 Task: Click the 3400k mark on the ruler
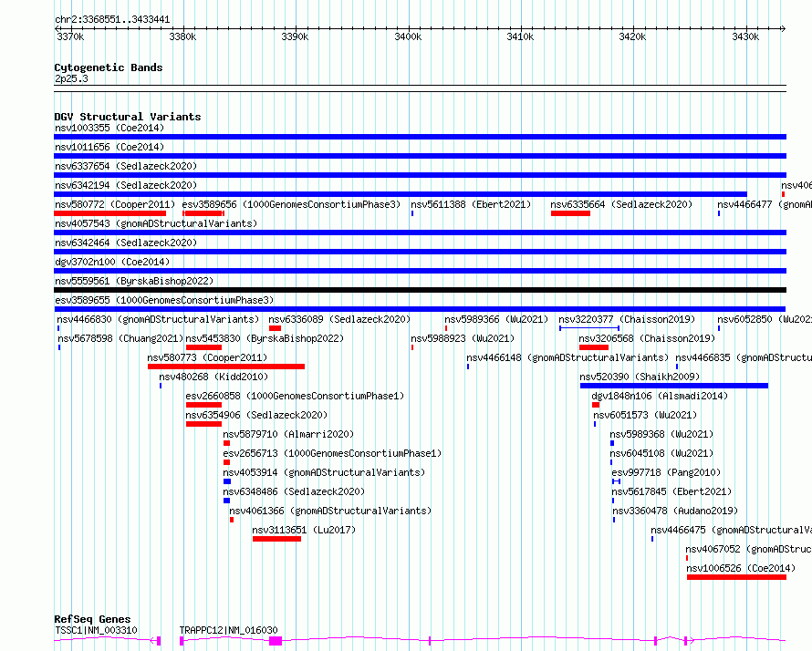point(408,36)
